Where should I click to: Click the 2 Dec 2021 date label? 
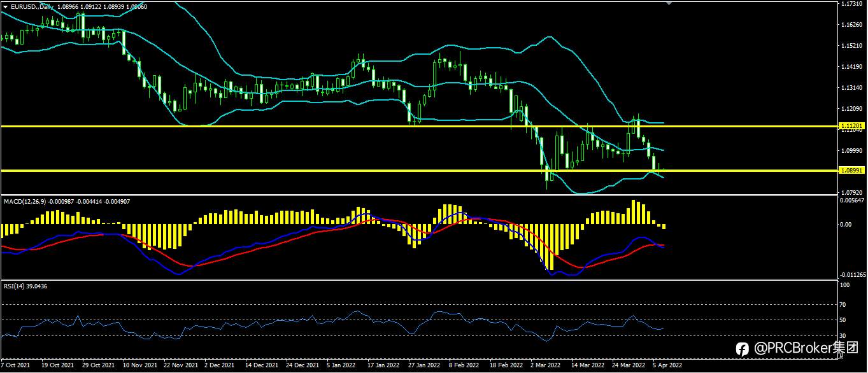(220, 366)
